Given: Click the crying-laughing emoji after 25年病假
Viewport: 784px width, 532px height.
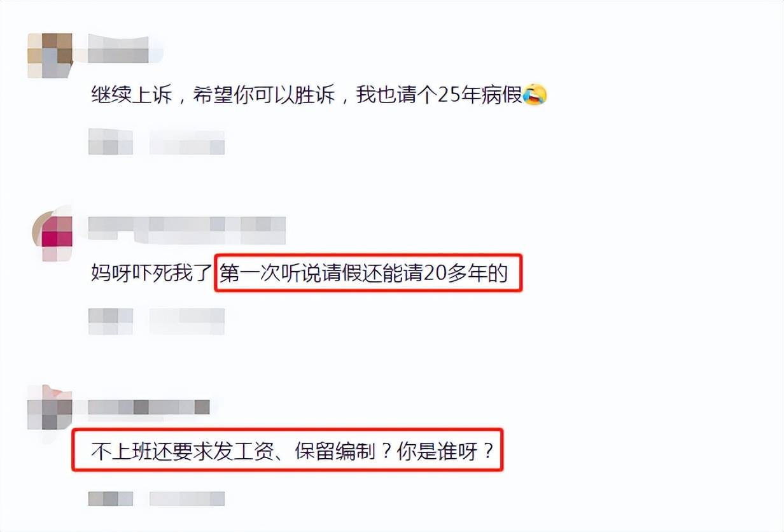Looking at the screenshot, I should coord(535,96).
